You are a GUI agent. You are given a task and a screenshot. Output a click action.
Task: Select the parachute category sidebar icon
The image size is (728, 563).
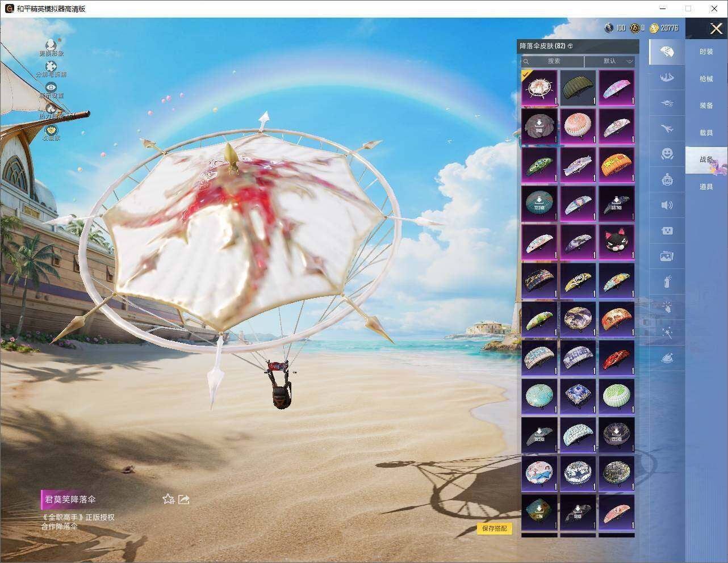[x=667, y=52]
